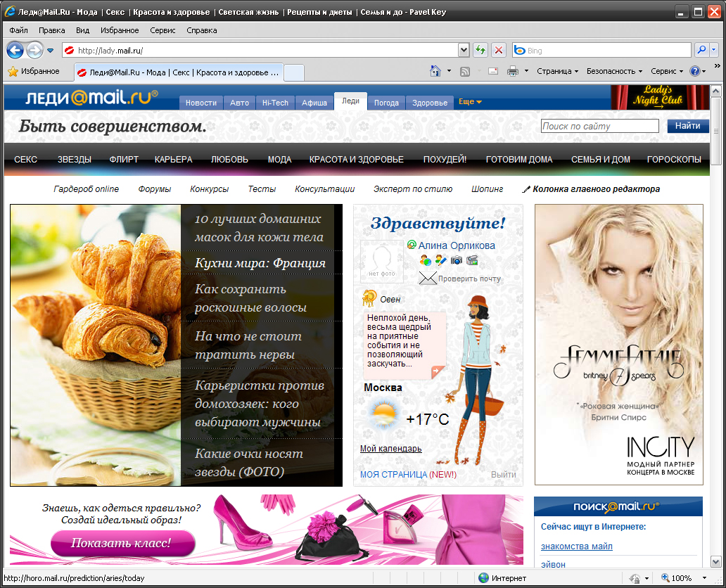Click the browser Forward arrow button

click(34, 50)
